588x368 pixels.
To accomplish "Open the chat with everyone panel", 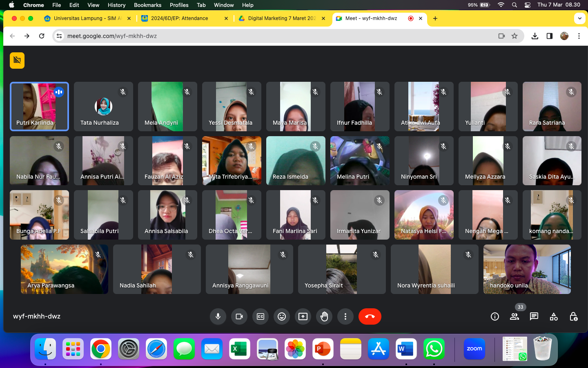I will tap(534, 316).
